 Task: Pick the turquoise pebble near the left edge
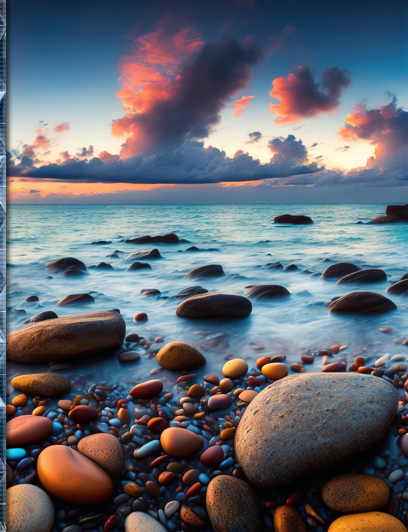coord(16,454)
